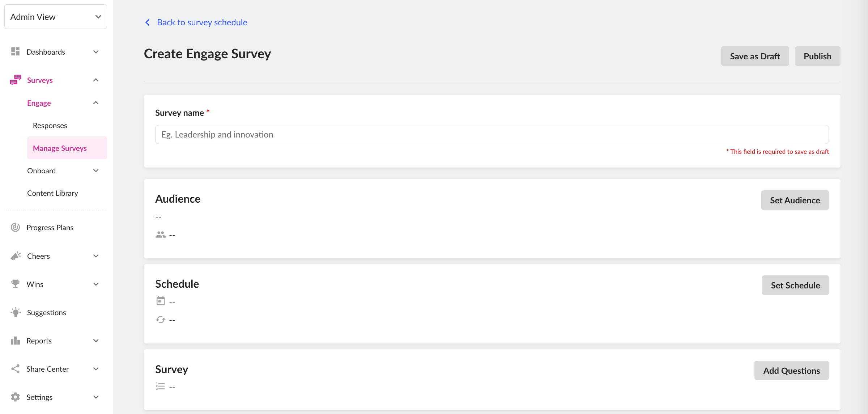This screenshot has width=868, height=414.
Task: Expand the Share Center chevron
Action: click(96, 369)
